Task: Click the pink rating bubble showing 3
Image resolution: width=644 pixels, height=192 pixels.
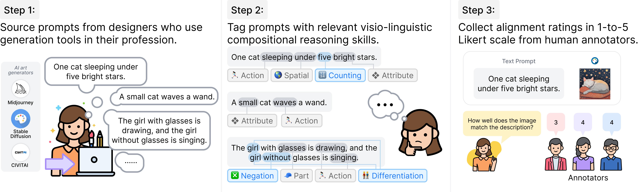Action: coord(556,122)
